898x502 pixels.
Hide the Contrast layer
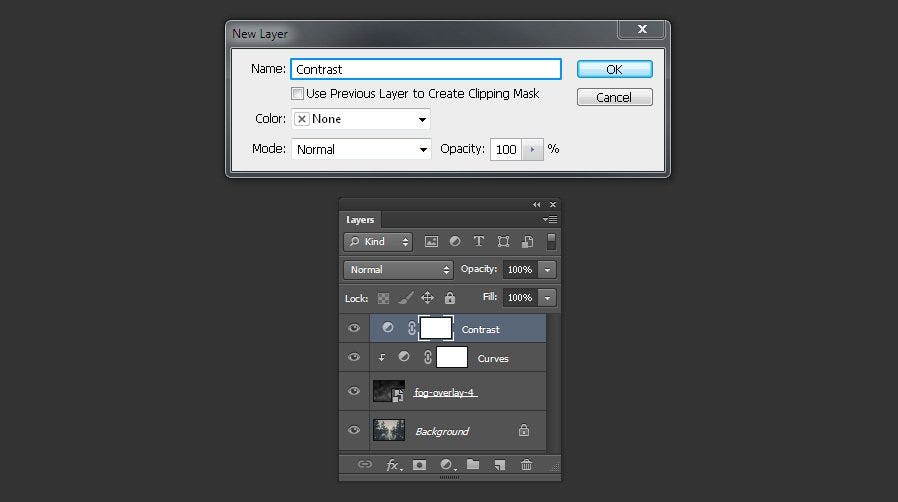354,328
